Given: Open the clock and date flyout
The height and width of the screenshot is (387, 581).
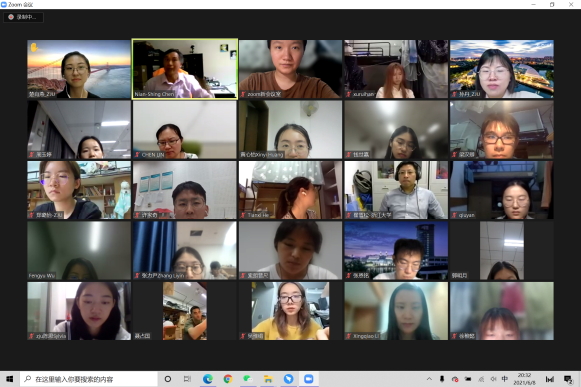Looking at the screenshot, I should pos(524,379).
